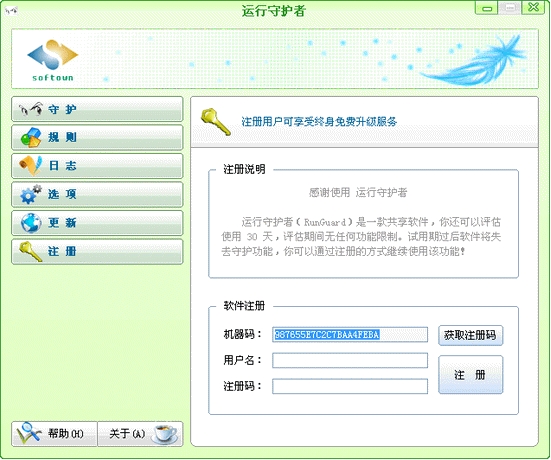Screen dimensions: 551x460
Task: Click the globe icon beside 更新
Action: (x=31, y=223)
